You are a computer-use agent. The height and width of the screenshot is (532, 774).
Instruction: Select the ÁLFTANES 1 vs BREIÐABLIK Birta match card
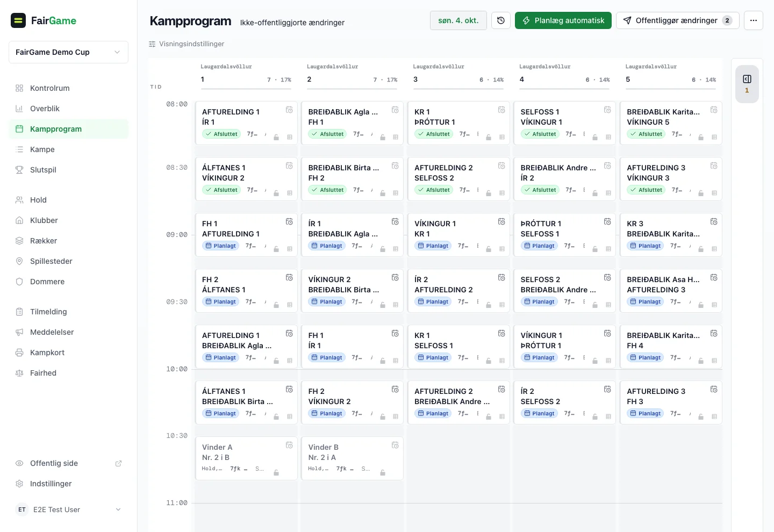(246, 402)
